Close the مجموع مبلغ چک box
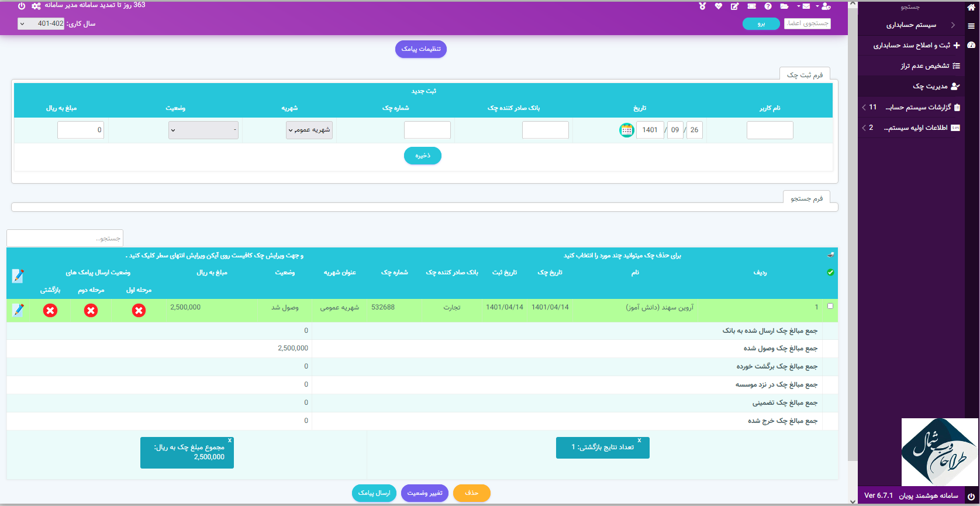 pos(230,440)
